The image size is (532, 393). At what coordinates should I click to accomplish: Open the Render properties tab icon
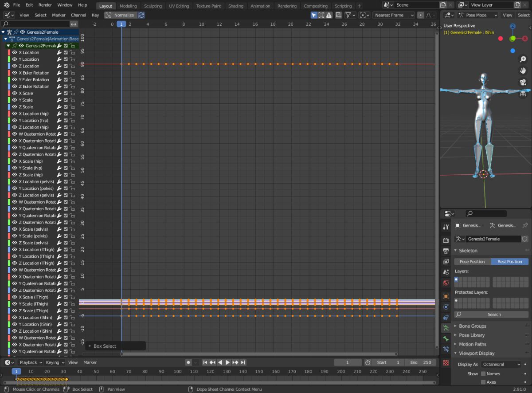tap(446, 240)
